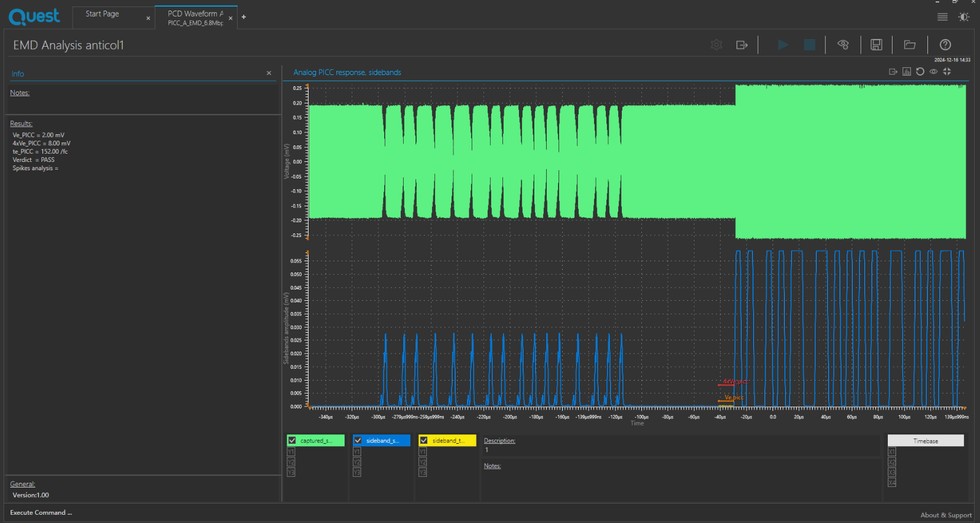The width and height of the screenshot is (980, 523).
Task: Uncheck the captured_s... signal checkbox
Action: [292, 440]
